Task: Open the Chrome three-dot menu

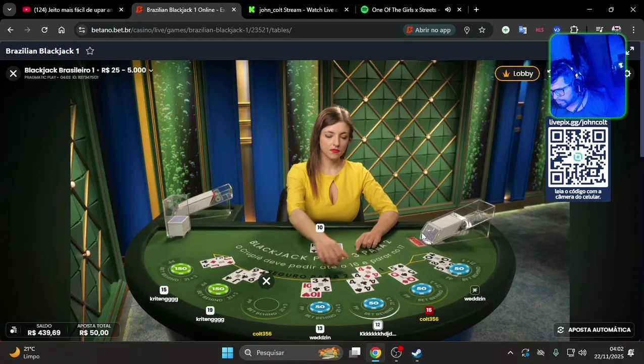Action: coord(633,30)
